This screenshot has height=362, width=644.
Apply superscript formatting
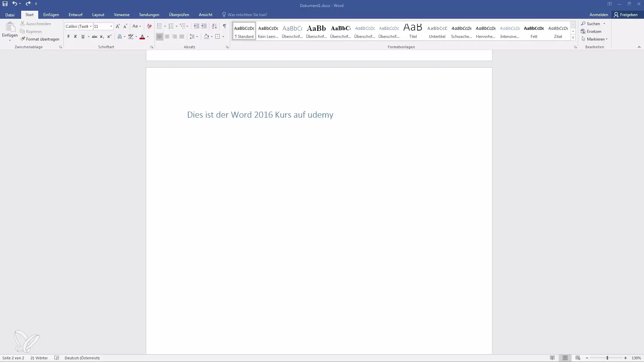click(109, 37)
